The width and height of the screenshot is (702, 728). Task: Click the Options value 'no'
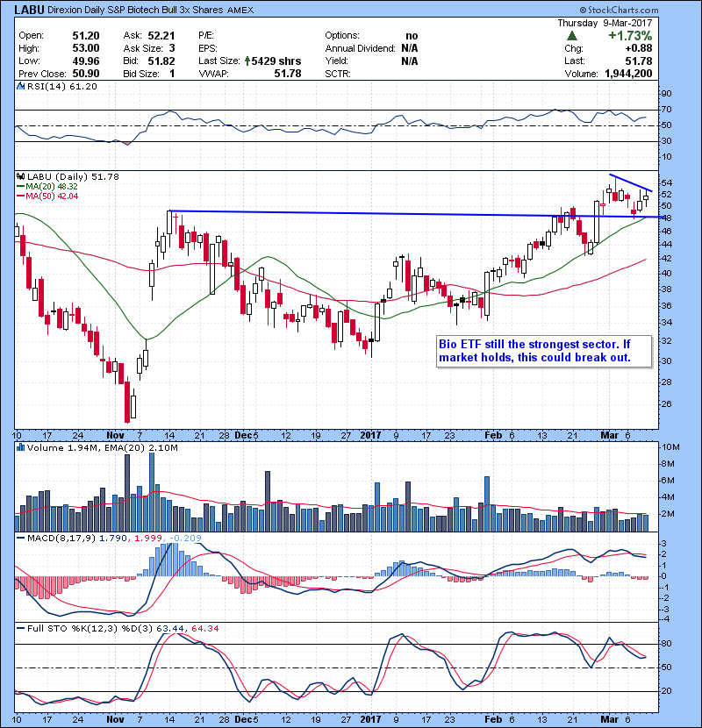point(412,36)
